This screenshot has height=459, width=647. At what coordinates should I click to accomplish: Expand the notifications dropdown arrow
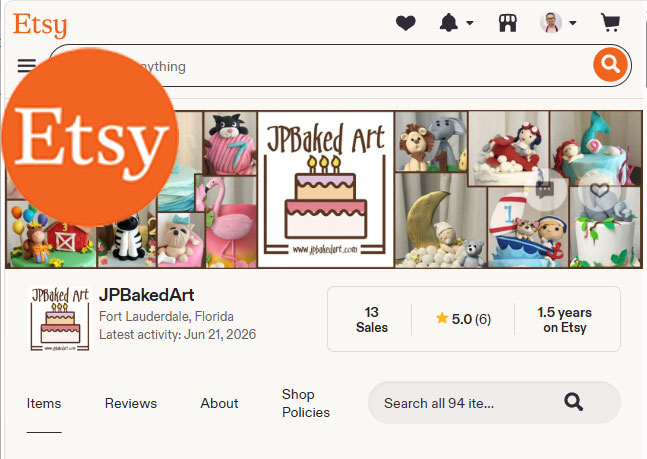(470, 24)
